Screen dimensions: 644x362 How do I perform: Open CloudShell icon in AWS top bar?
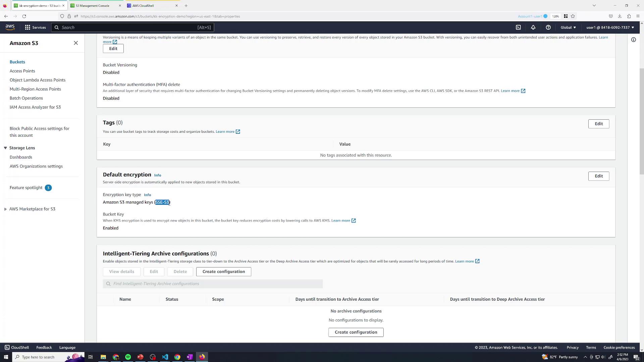tap(518, 27)
